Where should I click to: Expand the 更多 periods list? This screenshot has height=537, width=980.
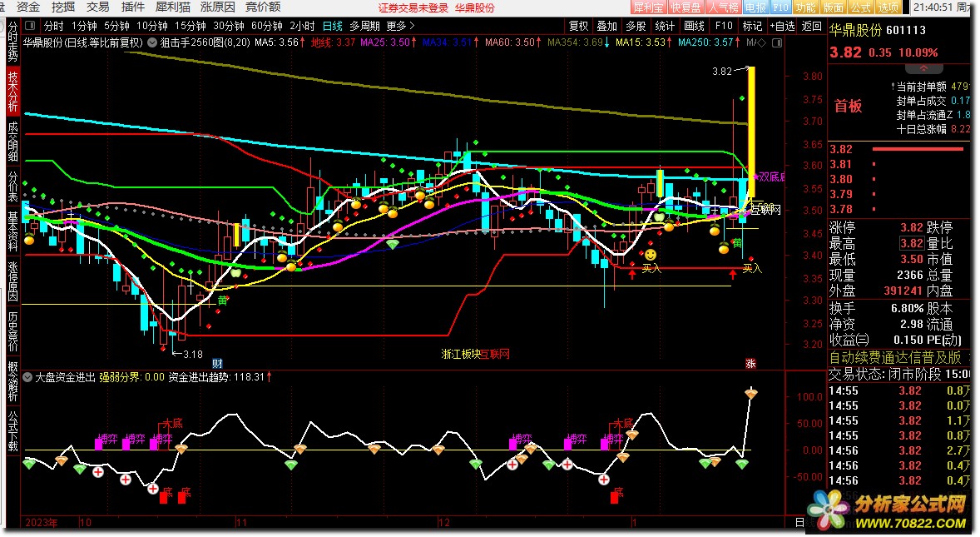tap(401, 26)
